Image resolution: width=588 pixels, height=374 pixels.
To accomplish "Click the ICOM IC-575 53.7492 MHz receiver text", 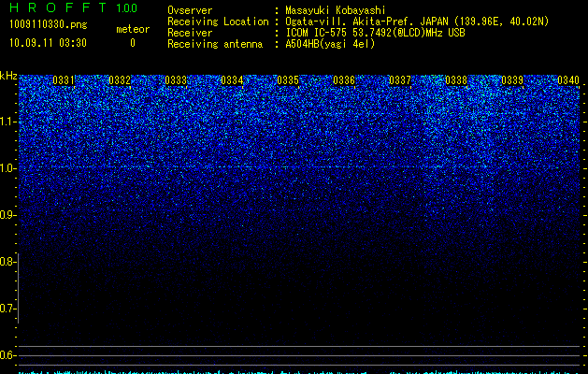I will 375,33.
